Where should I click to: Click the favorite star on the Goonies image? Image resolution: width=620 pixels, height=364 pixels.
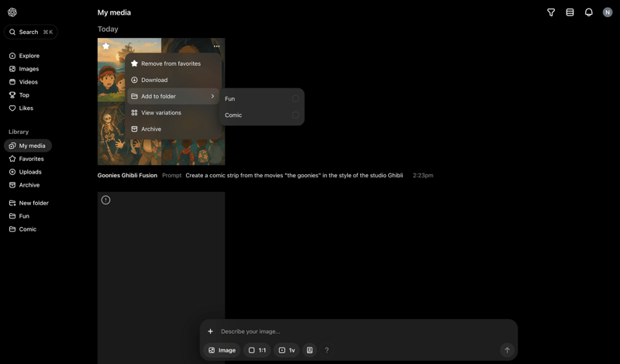click(x=105, y=46)
